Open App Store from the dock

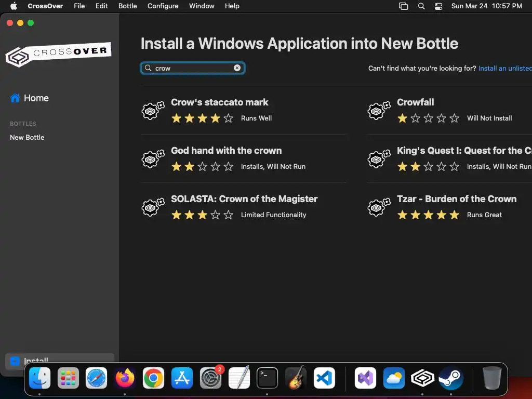pyautogui.click(x=182, y=378)
